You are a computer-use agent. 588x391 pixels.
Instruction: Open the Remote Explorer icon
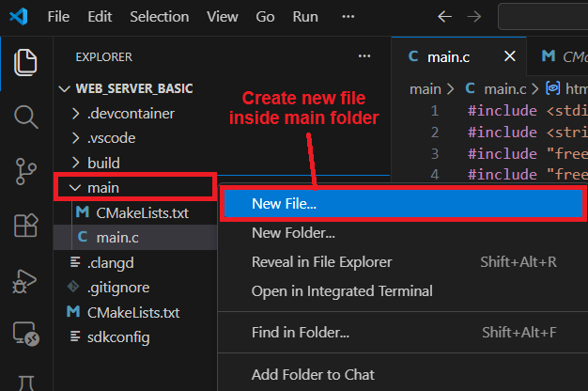click(26, 334)
